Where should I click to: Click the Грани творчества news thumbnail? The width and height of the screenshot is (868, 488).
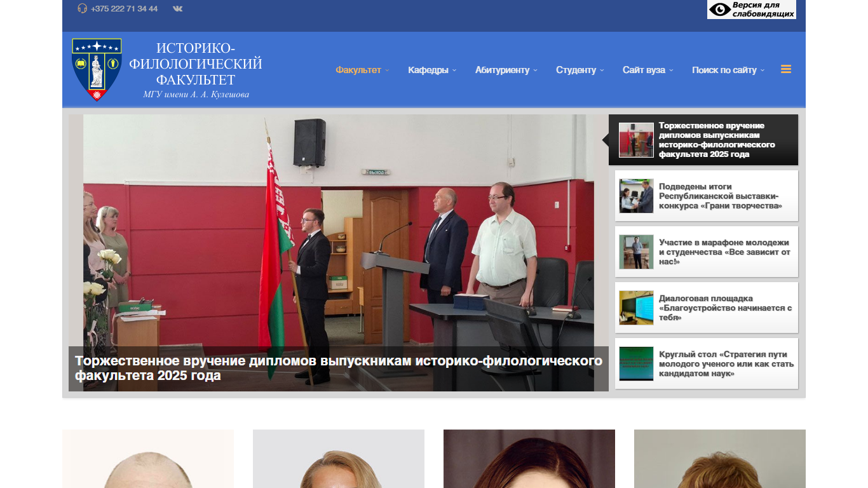click(636, 196)
